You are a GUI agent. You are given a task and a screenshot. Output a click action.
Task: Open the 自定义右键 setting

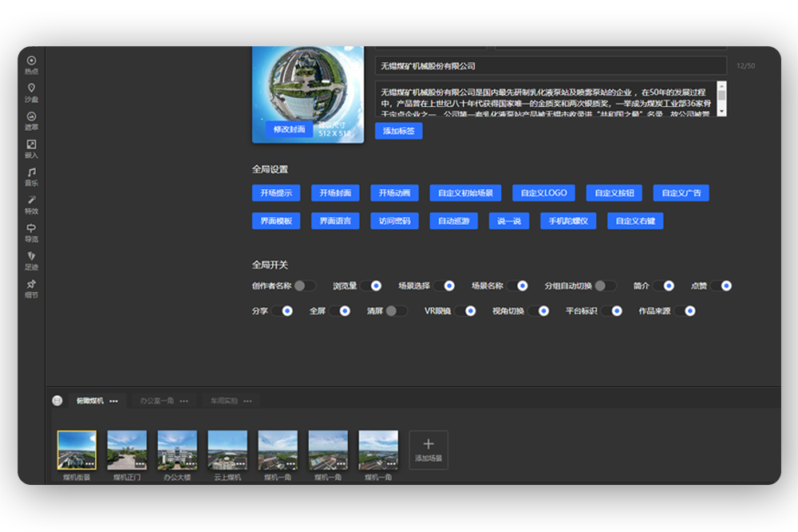point(635,221)
